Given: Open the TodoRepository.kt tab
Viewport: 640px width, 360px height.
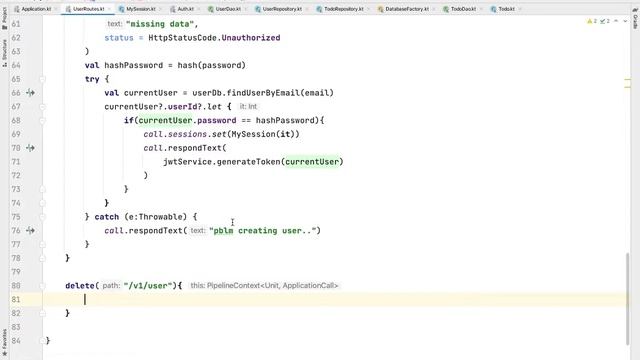Looking at the screenshot, I should pyautogui.click(x=344, y=9).
